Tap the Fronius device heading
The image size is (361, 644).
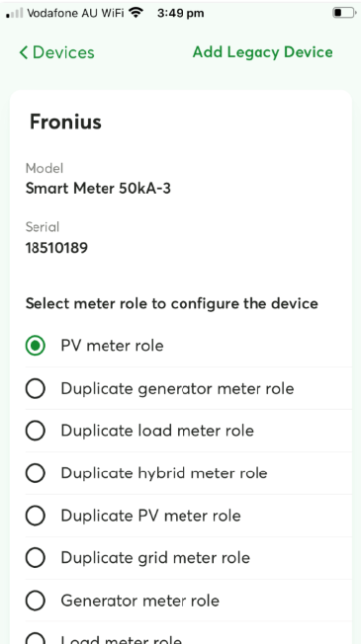click(x=65, y=121)
